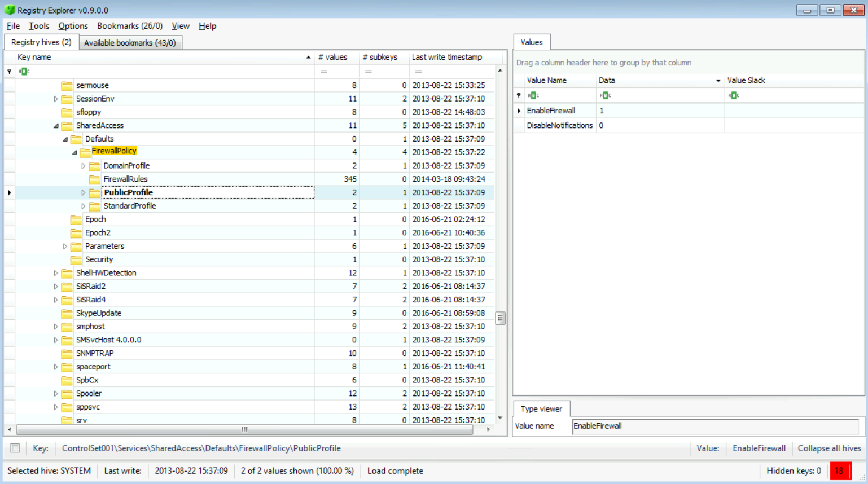The width and height of the screenshot is (868, 484).
Task: Select the SkypeUpdate key row
Action: click(x=248, y=313)
